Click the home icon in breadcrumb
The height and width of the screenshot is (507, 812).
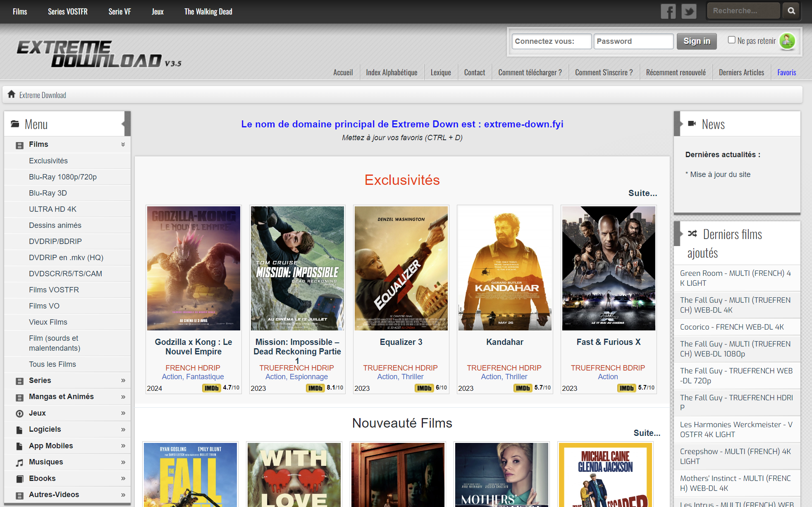pos(12,94)
